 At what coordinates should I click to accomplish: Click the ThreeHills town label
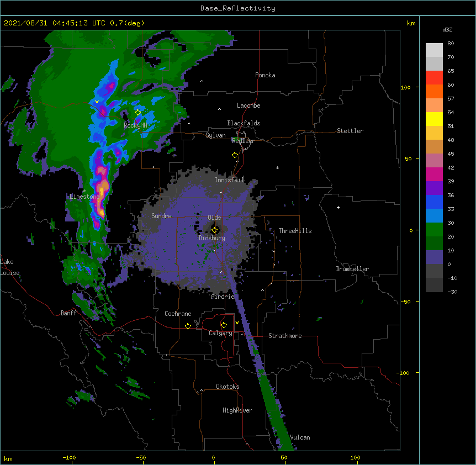click(295, 231)
